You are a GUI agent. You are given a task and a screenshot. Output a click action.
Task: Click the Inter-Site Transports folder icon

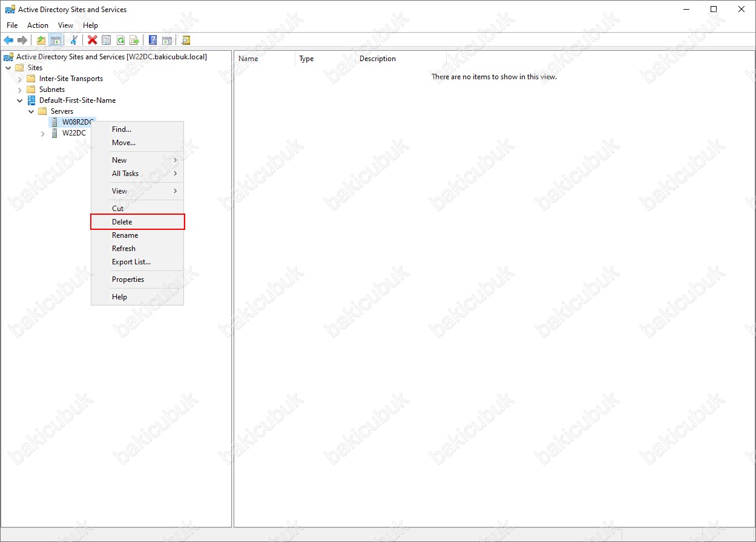31,79
